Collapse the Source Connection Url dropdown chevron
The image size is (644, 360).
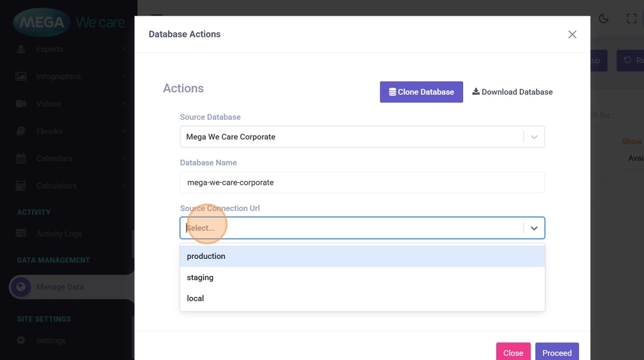tap(534, 228)
